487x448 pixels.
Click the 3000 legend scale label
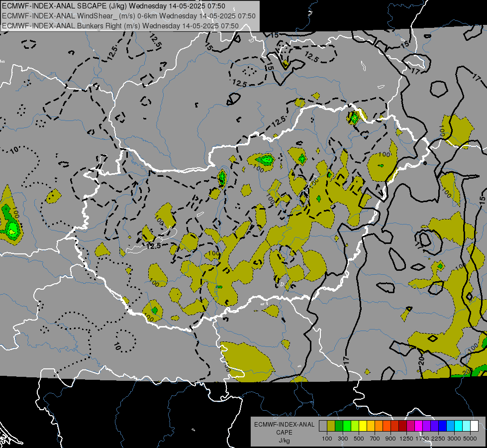(454, 439)
